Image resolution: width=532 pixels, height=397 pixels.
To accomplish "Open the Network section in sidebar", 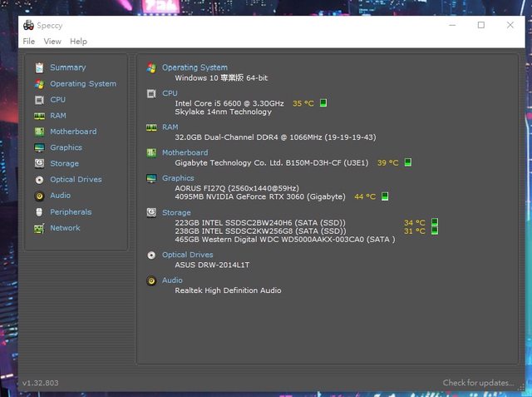I will [65, 228].
